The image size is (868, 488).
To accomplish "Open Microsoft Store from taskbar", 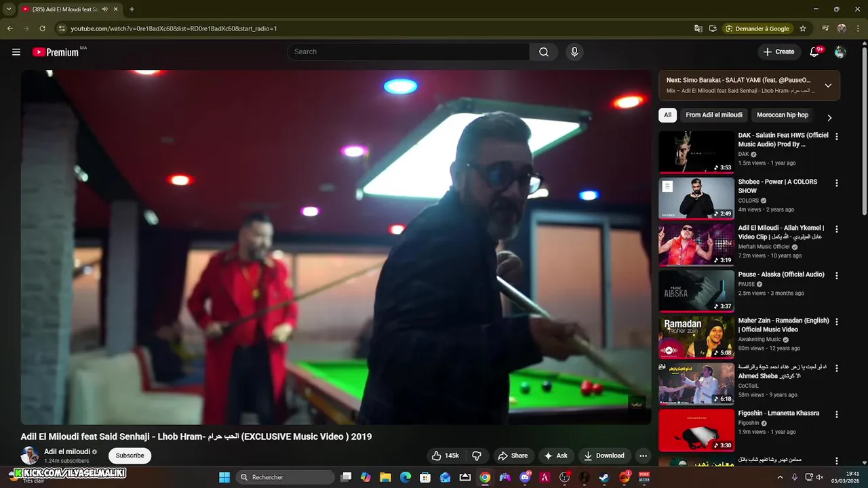I will coord(425,477).
